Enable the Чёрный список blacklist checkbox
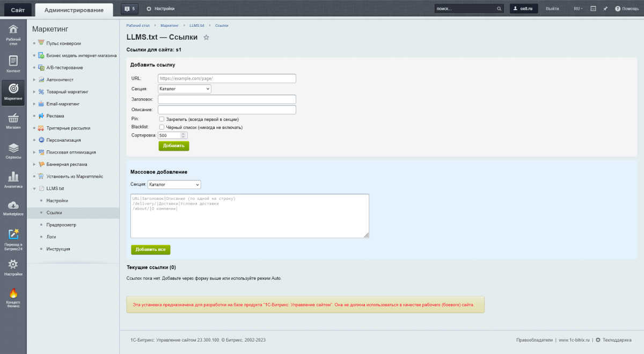 (162, 127)
